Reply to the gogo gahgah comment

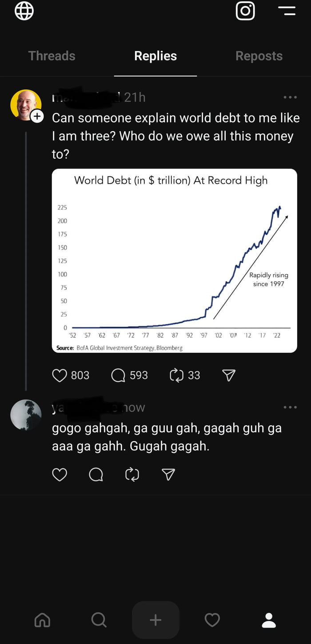(x=96, y=475)
